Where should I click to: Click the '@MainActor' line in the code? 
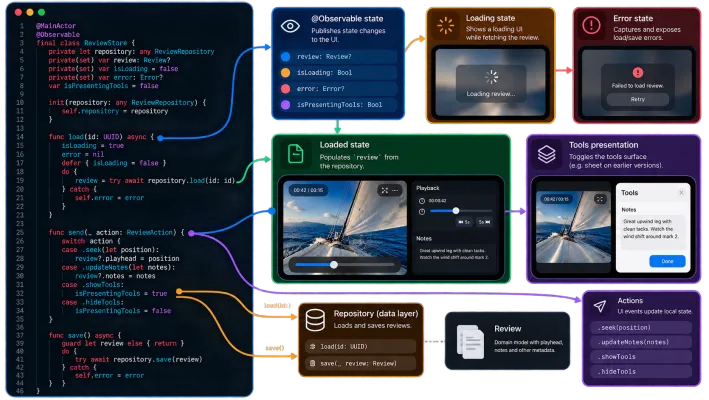56,26
